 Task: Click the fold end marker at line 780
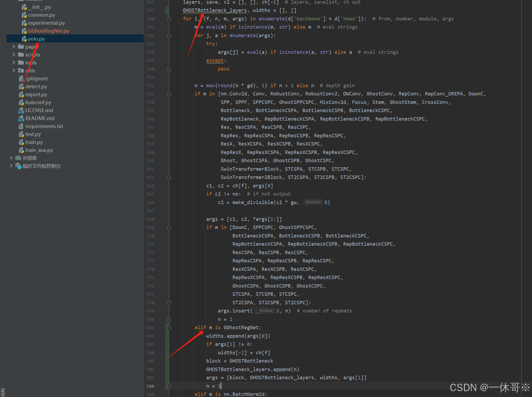pos(169,320)
